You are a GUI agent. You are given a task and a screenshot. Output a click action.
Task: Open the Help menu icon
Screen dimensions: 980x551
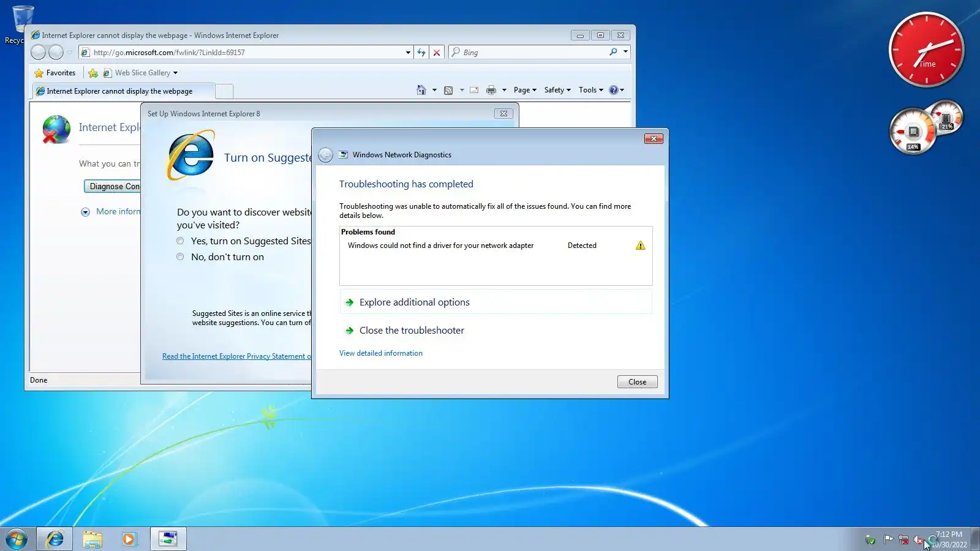click(x=616, y=90)
